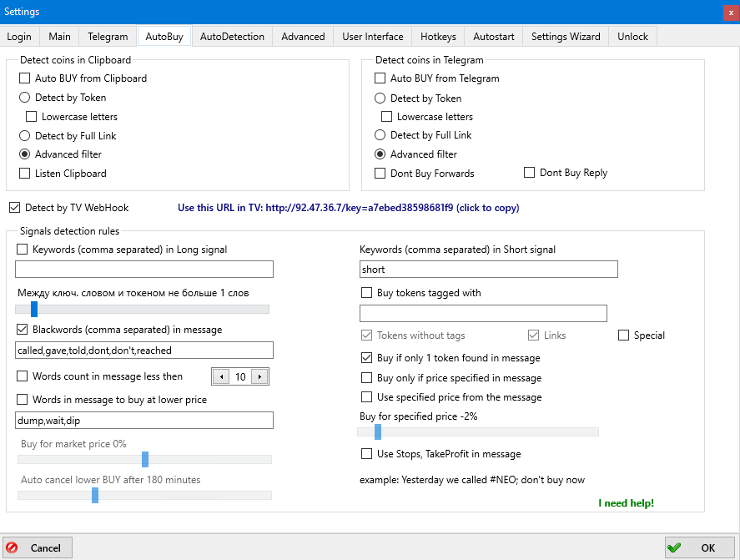Click the Short signal keywords input field
This screenshot has height=560, width=740.
pyautogui.click(x=488, y=269)
